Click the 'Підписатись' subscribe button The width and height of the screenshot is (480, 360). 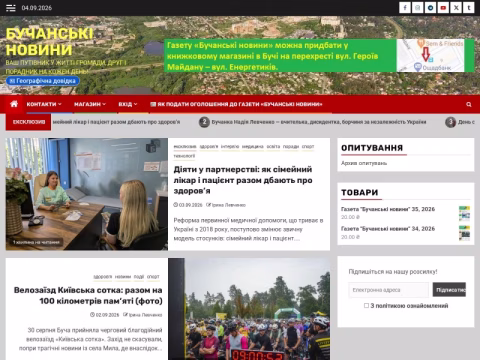449,290
